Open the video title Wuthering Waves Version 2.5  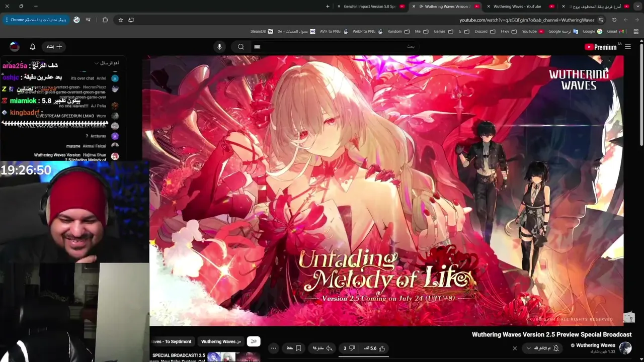551,334
